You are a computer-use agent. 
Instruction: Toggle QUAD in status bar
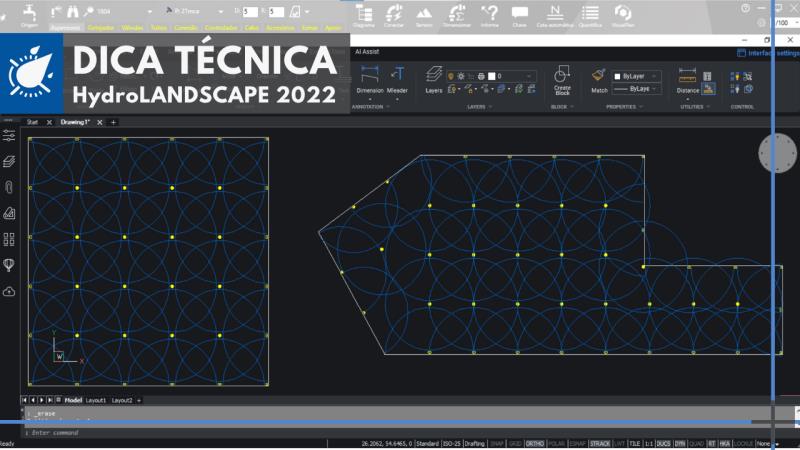(x=696, y=444)
